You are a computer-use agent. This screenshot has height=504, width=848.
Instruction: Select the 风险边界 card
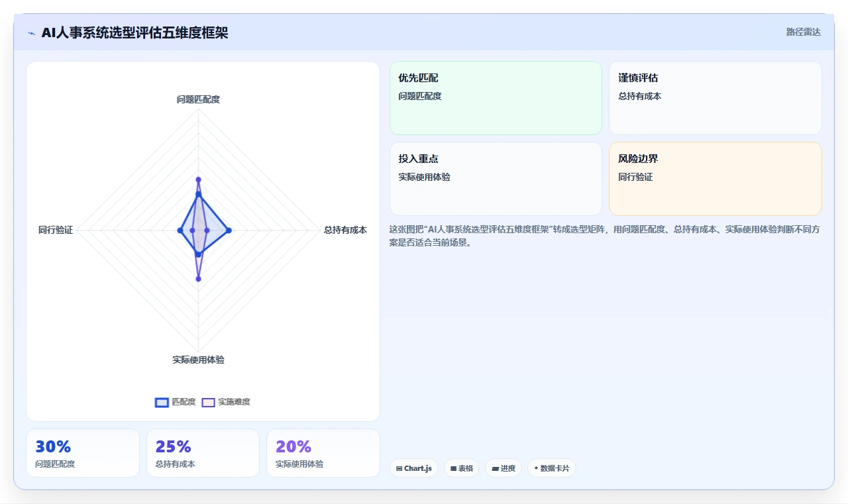tap(715, 179)
